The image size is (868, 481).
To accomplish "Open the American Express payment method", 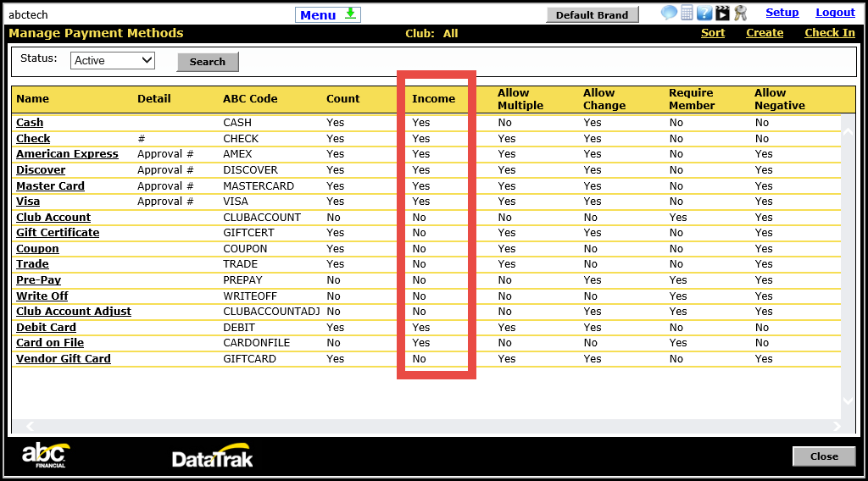I will (67, 153).
